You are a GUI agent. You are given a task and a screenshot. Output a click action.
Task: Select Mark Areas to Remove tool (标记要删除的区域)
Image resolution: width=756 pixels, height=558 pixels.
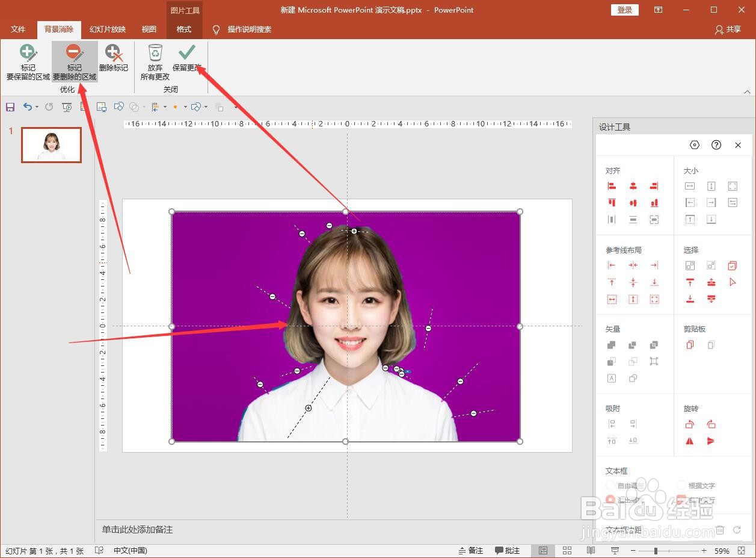pos(75,62)
